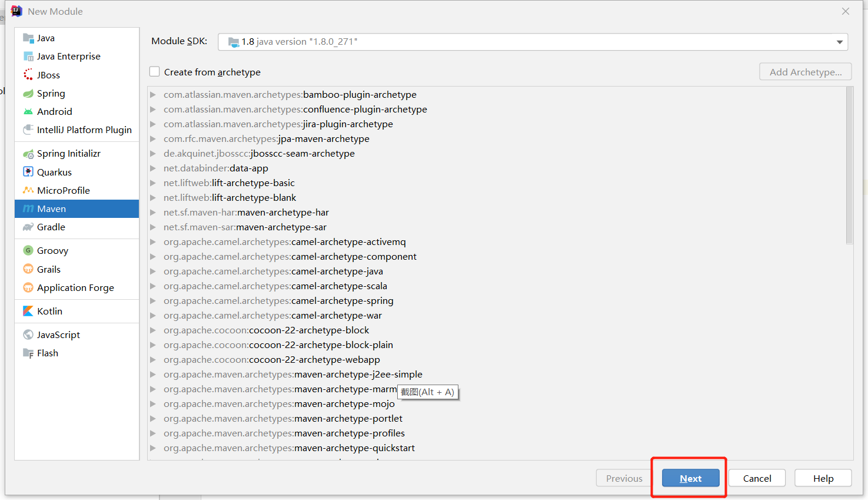
Task: Click the Java Enterprise icon
Action: tap(28, 57)
